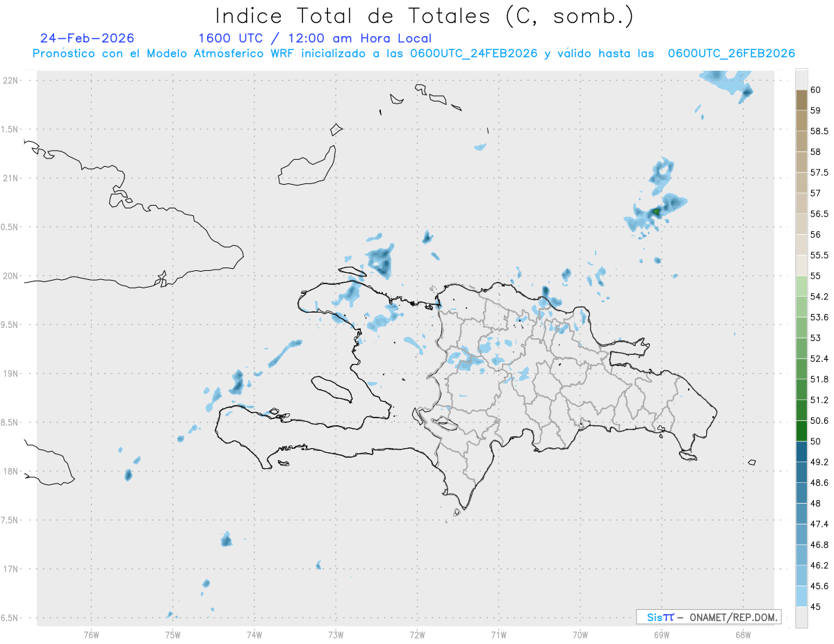
Task: Click the colorbar value '48.6'
Action: pyautogui.click(x=819, y=483)
